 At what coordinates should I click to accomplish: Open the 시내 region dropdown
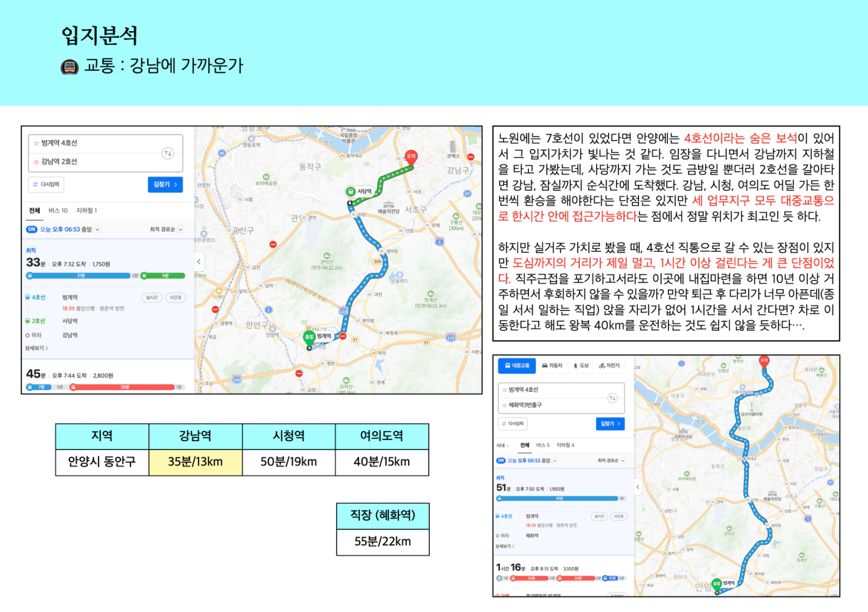coord(503,445)
